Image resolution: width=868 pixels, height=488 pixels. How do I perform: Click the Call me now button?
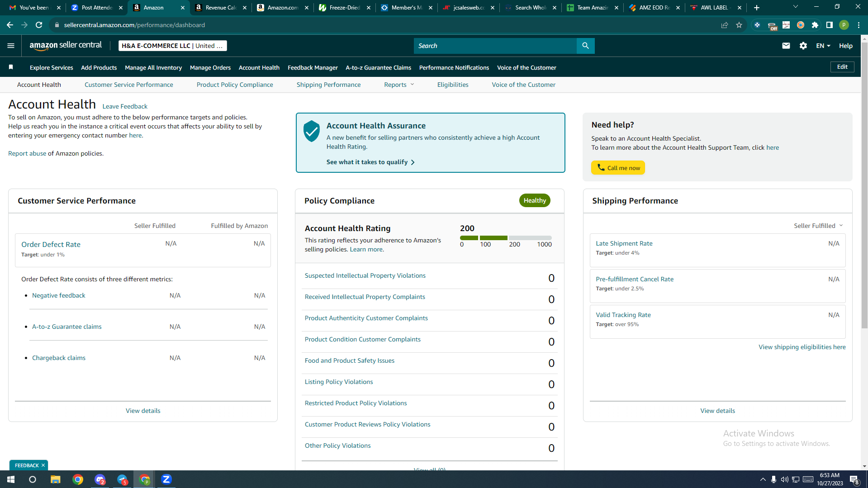click(618, 168)
